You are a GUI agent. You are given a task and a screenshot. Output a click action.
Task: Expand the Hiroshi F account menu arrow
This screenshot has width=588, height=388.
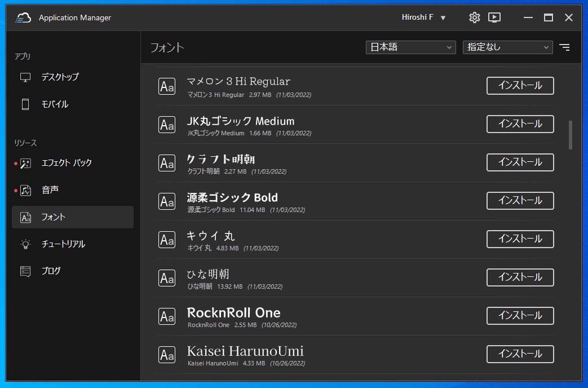[443, 17]
